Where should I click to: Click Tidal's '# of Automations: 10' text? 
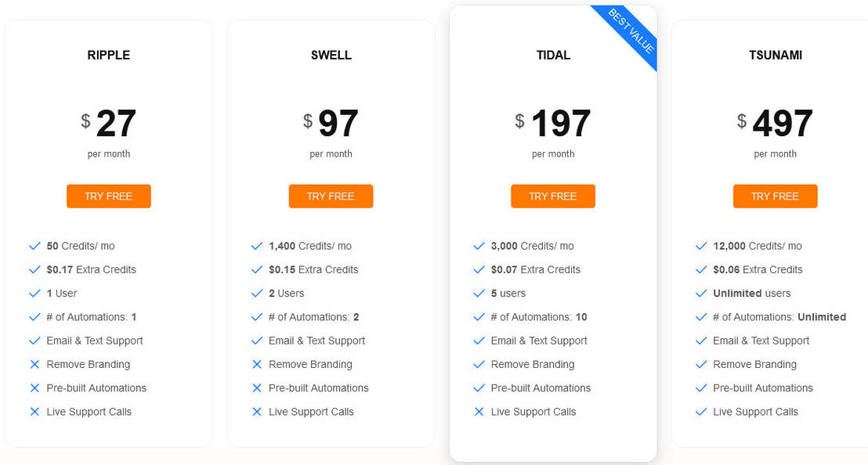point(539,317)
